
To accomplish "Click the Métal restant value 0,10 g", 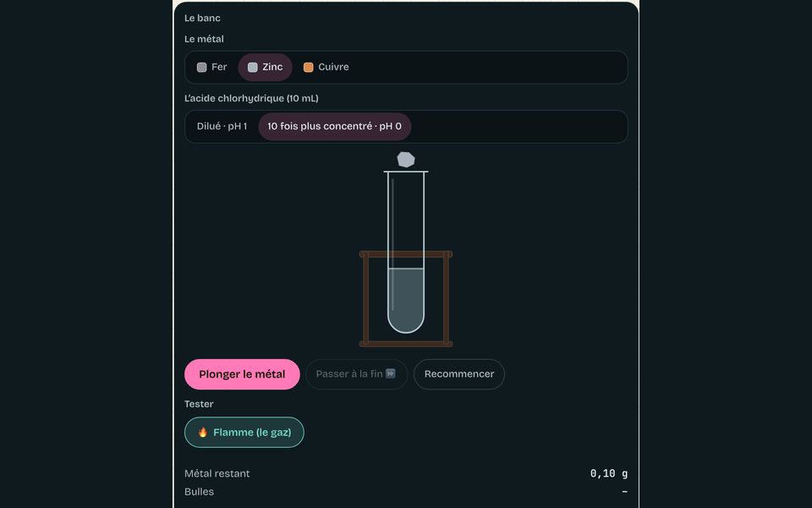I will [x=608, y=474].
